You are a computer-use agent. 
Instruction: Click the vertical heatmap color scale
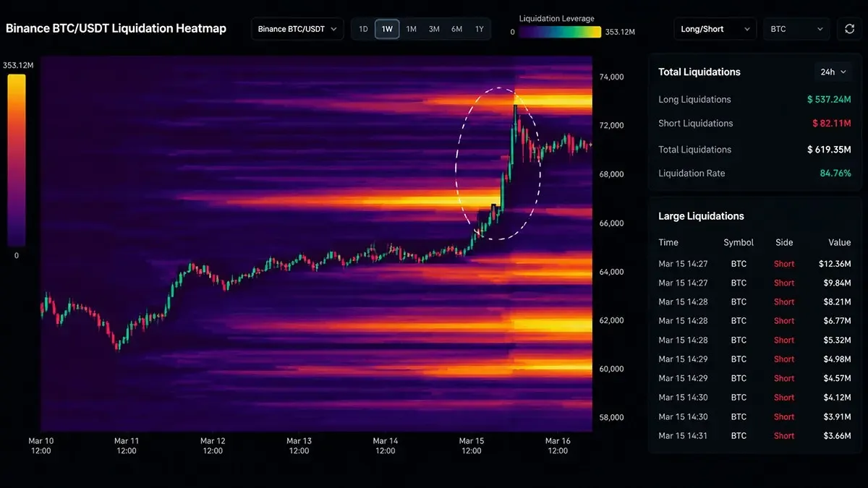[x=17, y=160]
